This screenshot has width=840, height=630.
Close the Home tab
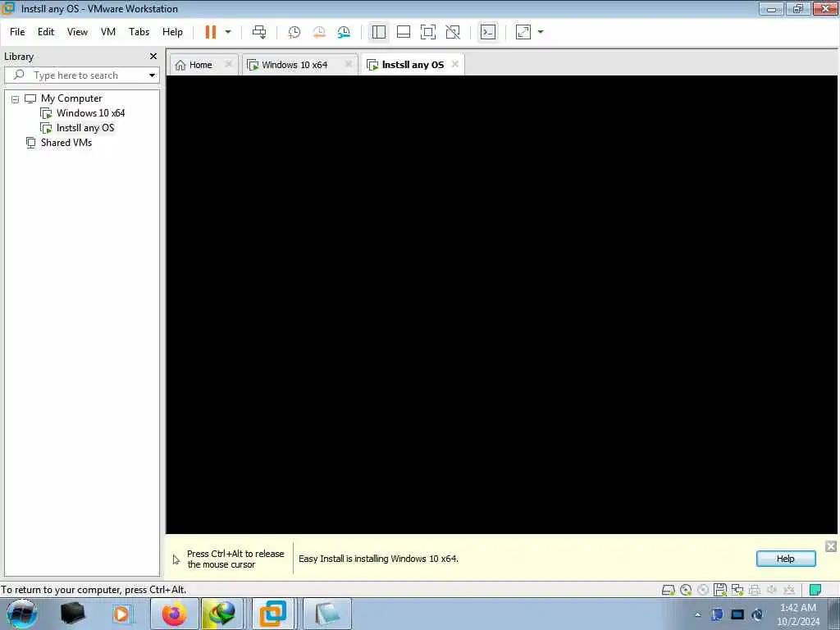[228, 64]
